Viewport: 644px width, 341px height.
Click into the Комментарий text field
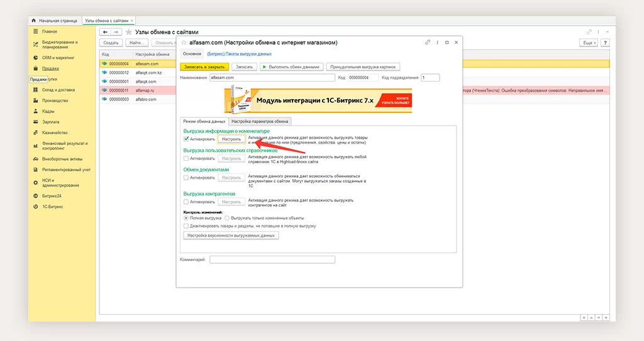click(272, 259)
